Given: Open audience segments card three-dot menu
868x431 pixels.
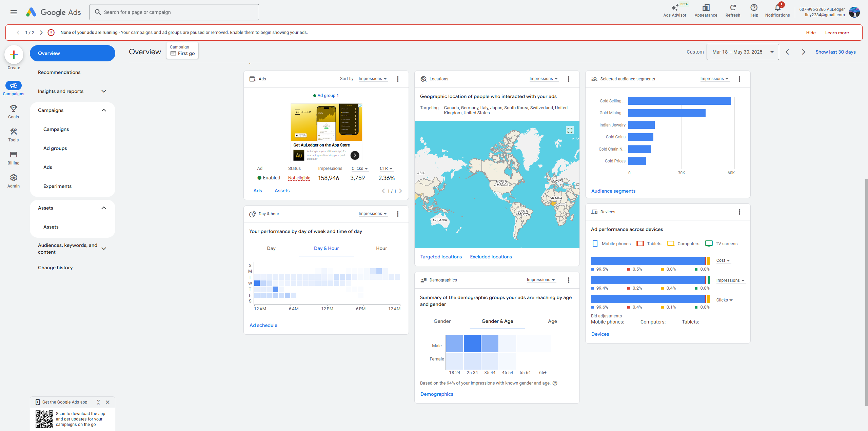Looking at the screenshot, I should coord(739,79).
